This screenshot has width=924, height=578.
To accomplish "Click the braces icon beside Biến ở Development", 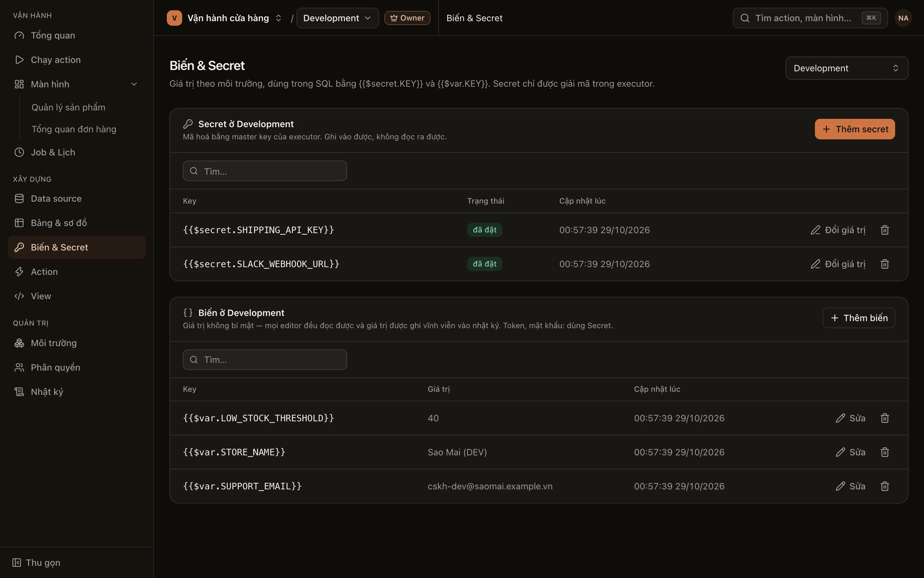I will (x=188, y=313).
